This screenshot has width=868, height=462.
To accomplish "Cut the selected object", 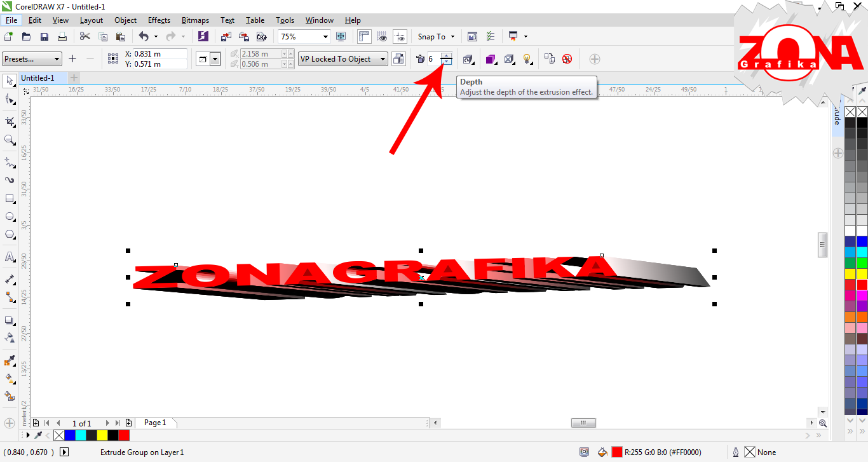I will (85, 37).
